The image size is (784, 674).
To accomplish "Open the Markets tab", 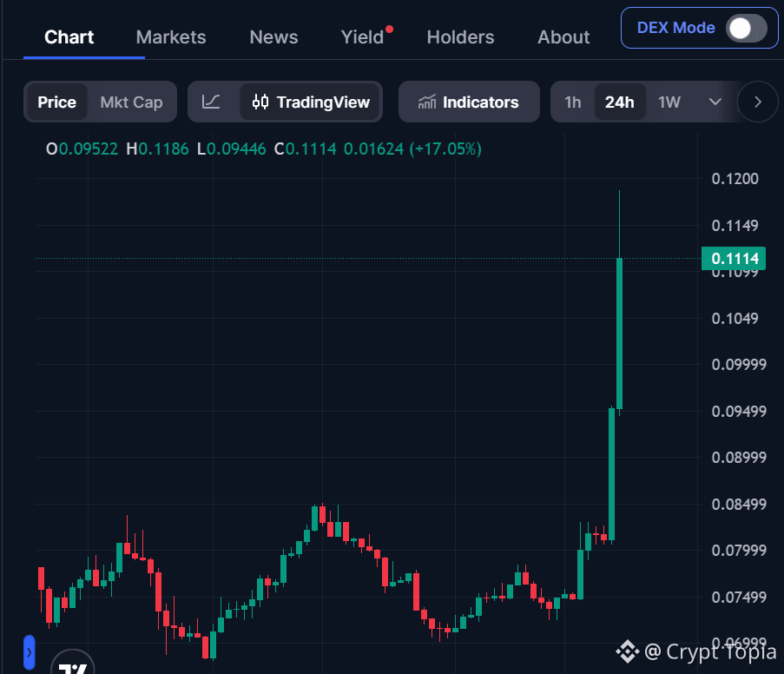I will click(171, 37).
